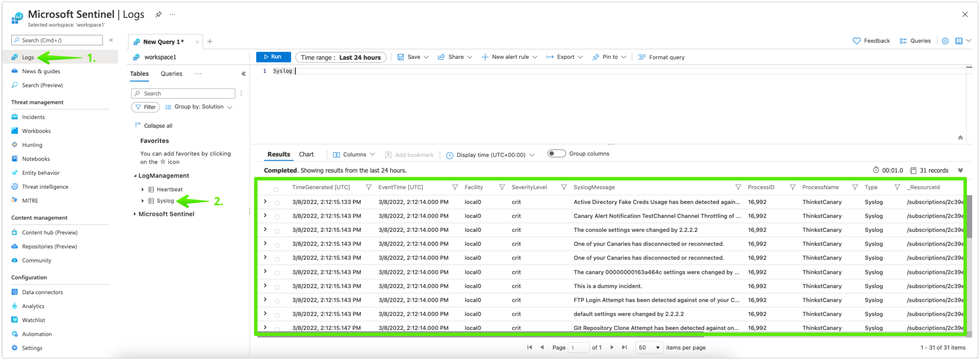Filter the ProcessName column
The height and width of the screenshot is (360, 980).
point(855,187)
